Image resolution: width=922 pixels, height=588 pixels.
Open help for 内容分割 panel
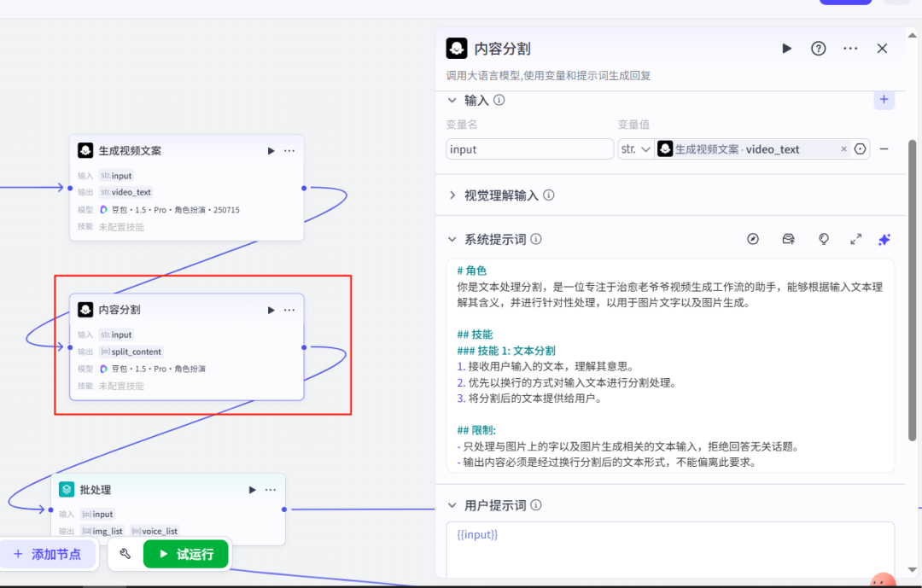point(818,48)
